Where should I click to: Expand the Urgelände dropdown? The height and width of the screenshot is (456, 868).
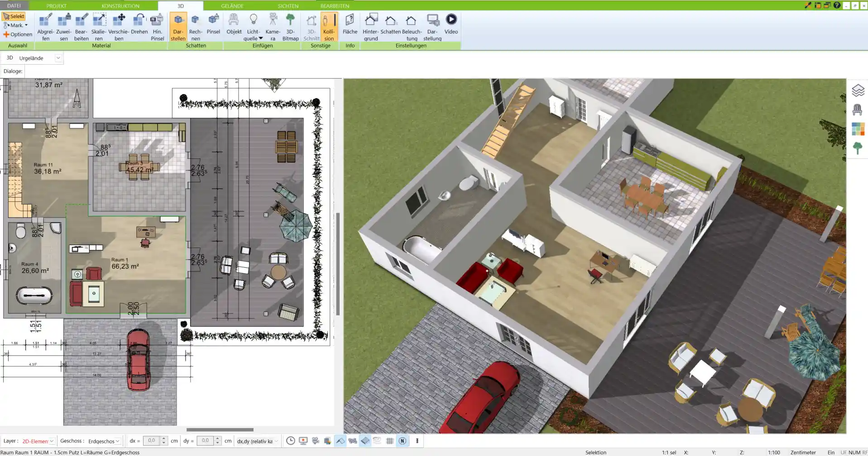coord(58,58)
